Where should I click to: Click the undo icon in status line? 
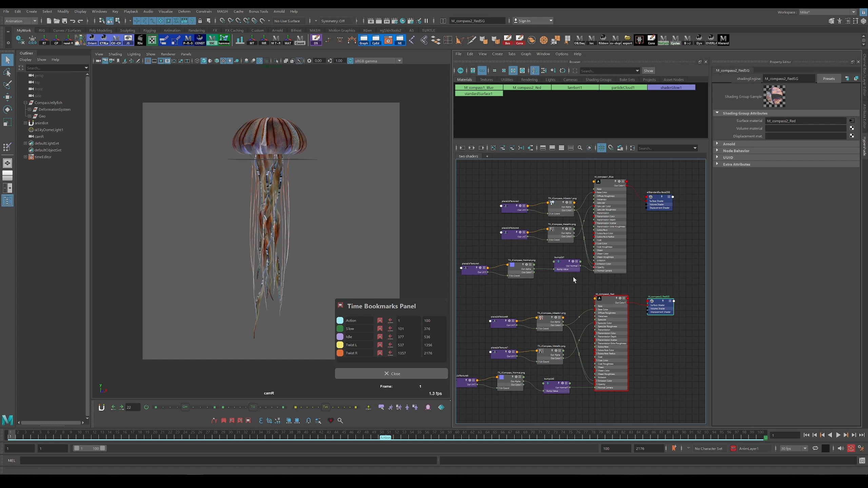tap(73, 21)
